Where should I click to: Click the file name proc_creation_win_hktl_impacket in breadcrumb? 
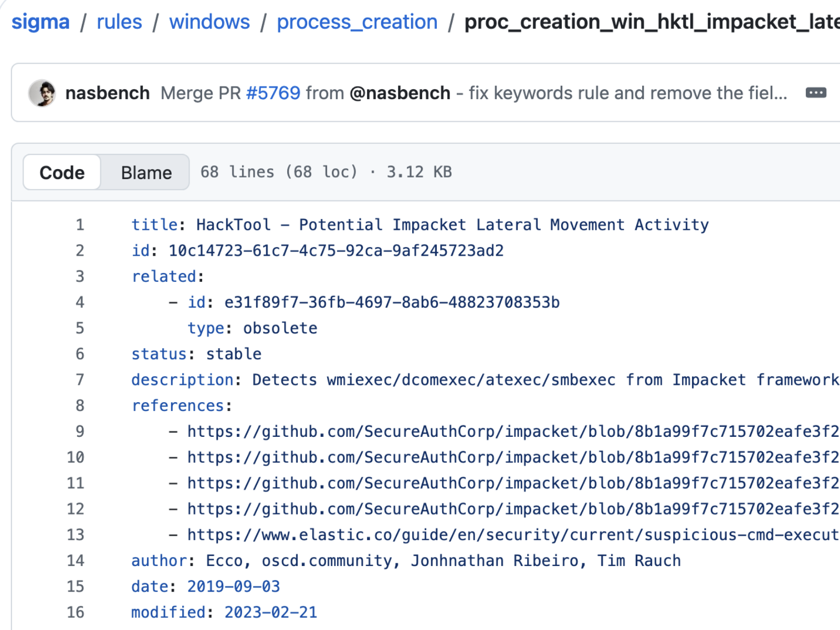coord(652,22)
